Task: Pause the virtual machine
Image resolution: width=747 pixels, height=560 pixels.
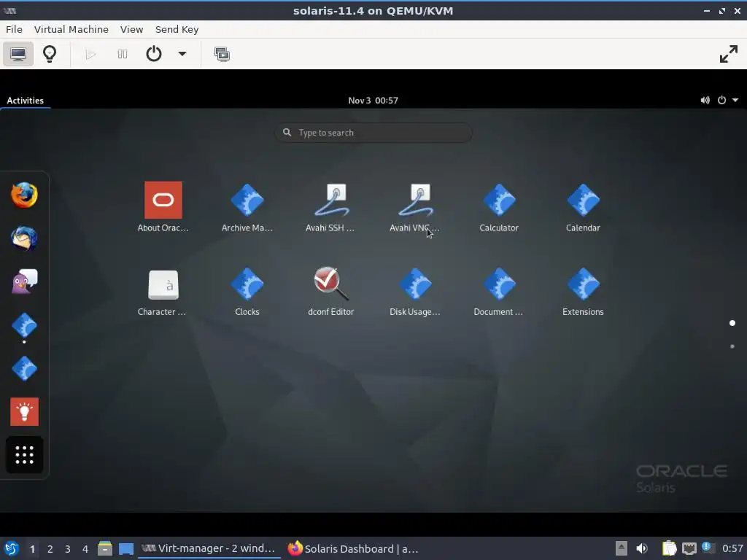Action: point(123,54)
